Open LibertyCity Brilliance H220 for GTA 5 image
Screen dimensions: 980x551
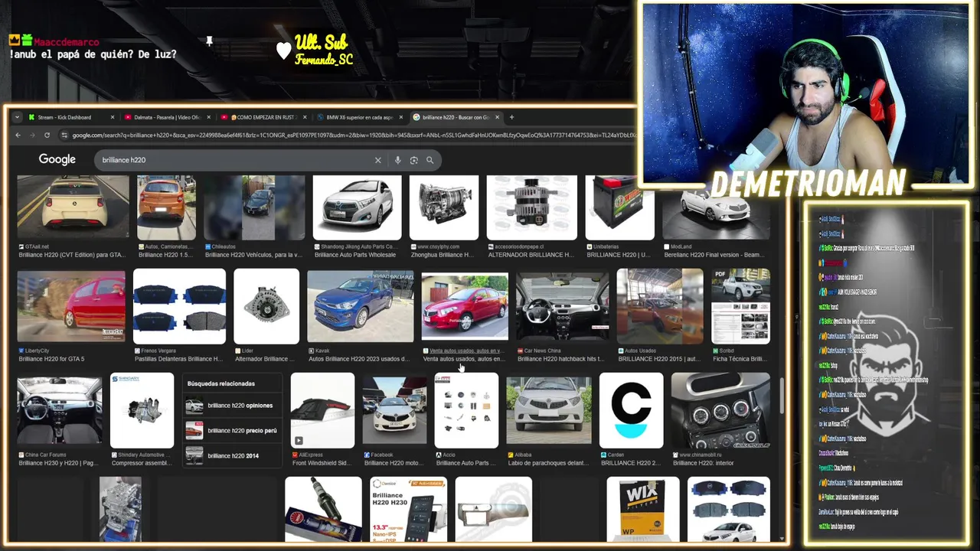[x=71, y=306]
